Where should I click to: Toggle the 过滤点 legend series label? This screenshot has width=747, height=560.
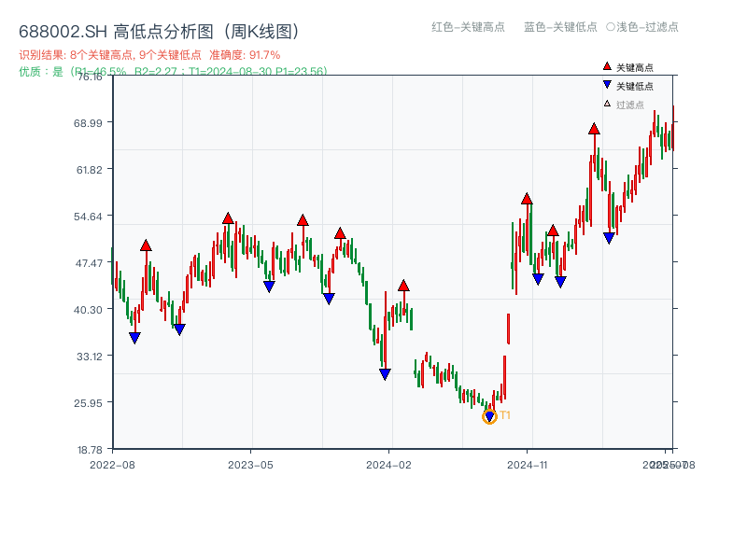(x=629, y=105)
